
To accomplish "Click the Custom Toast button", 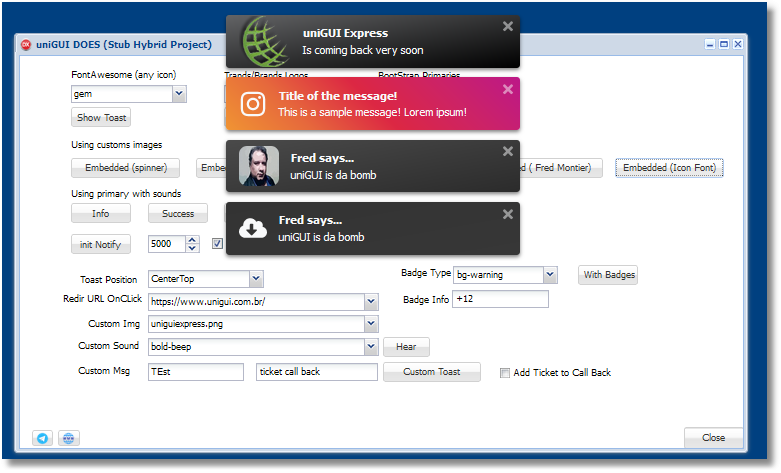I will [x=432, y=372].
